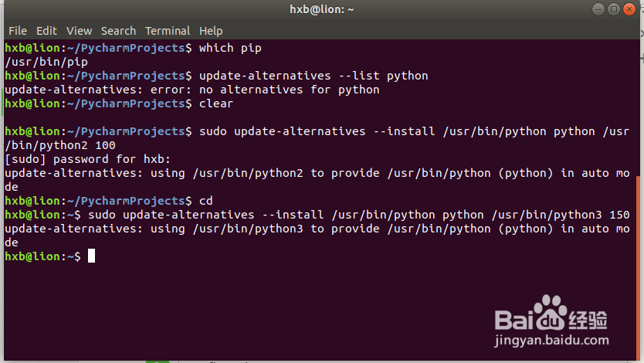Screen dimensions: 644x363
Task: Close the terminal window
Action: point(629,9)
